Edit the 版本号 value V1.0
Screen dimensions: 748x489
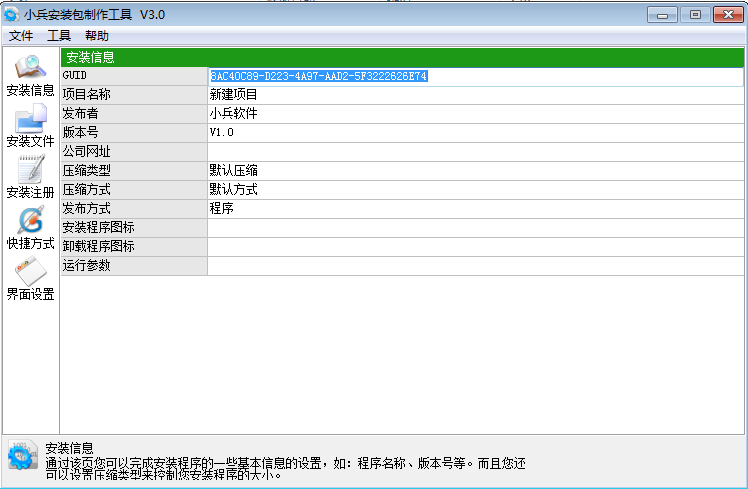[x=474, y=133]
